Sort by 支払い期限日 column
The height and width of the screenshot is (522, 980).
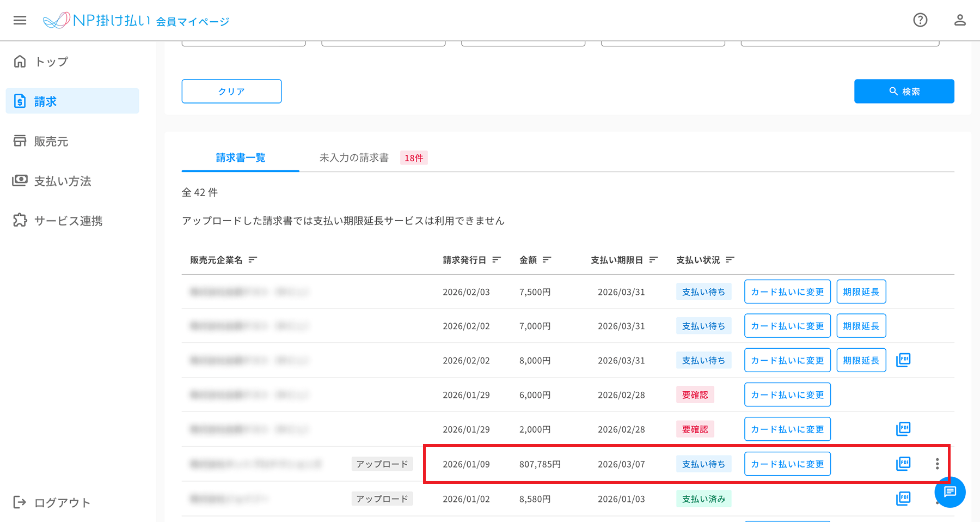coord(653,260)
